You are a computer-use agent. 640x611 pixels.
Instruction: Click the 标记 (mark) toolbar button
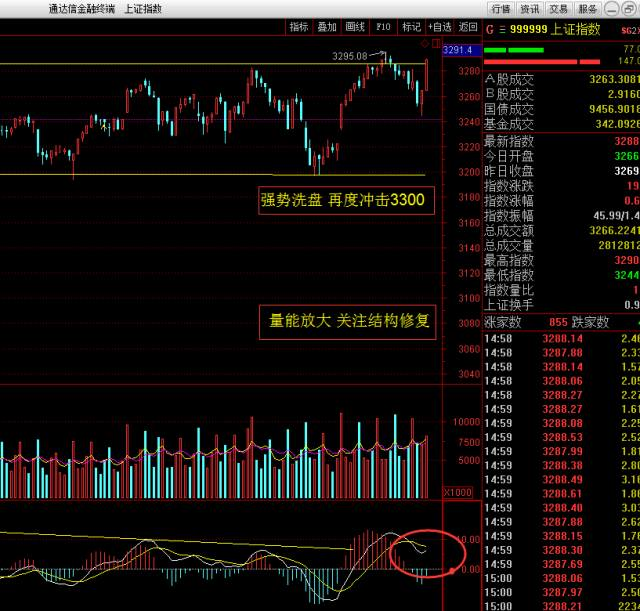coord(411,27)
